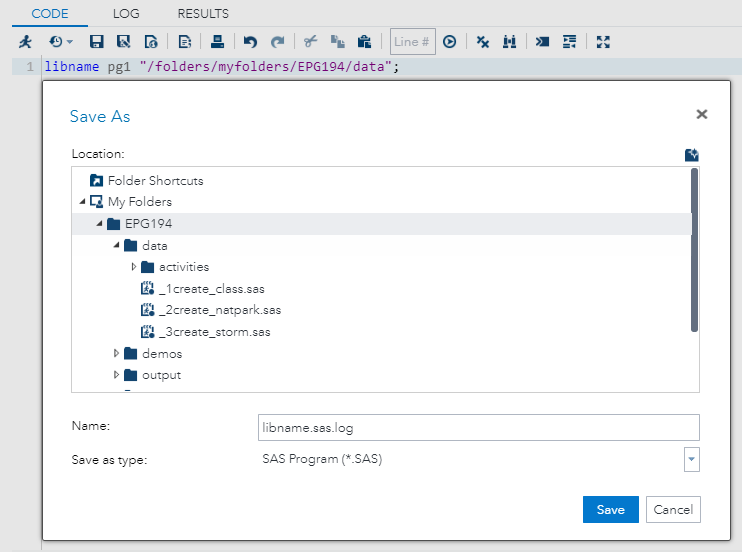
Task: Undo the last edit
Action: pyautogui.click(x=250, y=42)
